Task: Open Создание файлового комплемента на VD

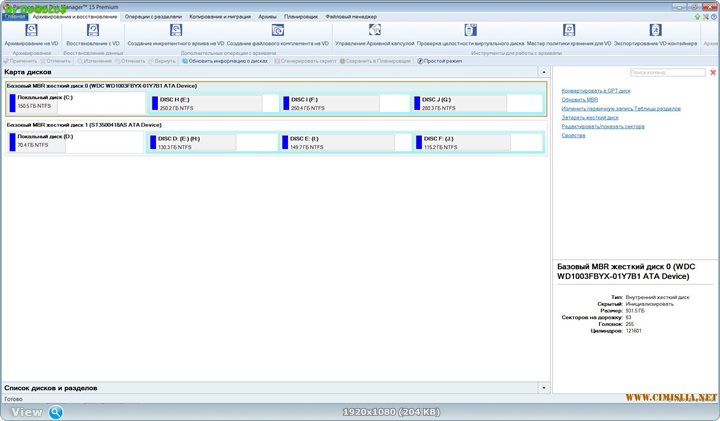Action: (x=278, y=32)
